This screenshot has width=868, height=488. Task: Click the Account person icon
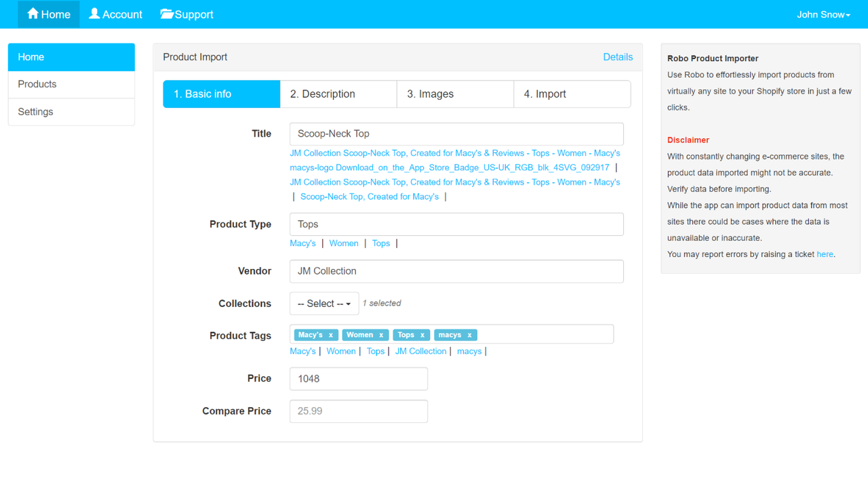pos(94,14)
